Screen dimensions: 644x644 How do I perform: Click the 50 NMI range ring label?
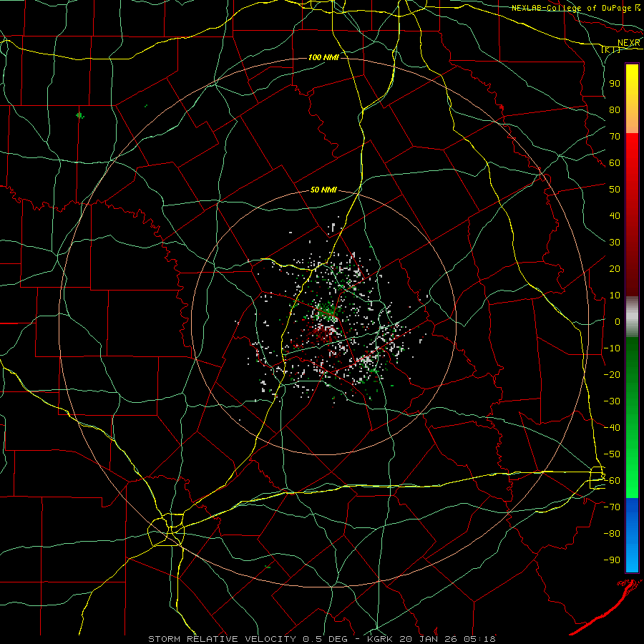[323, 190]
